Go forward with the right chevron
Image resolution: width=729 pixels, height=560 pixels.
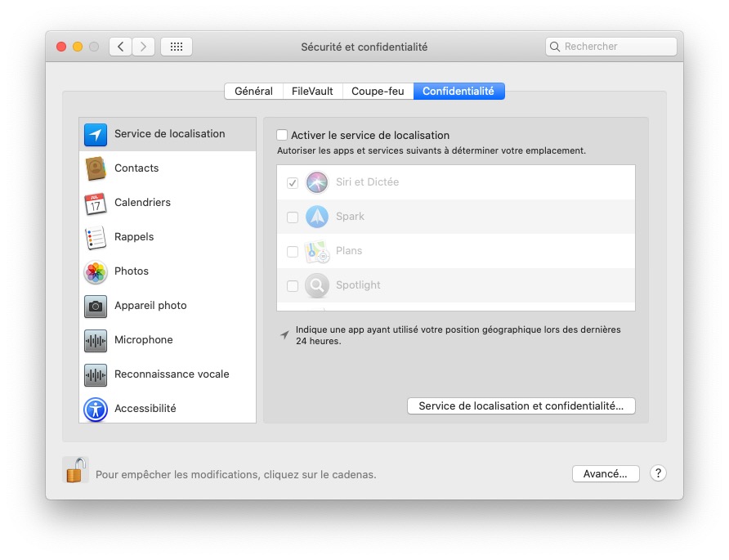tap(143, 47)
